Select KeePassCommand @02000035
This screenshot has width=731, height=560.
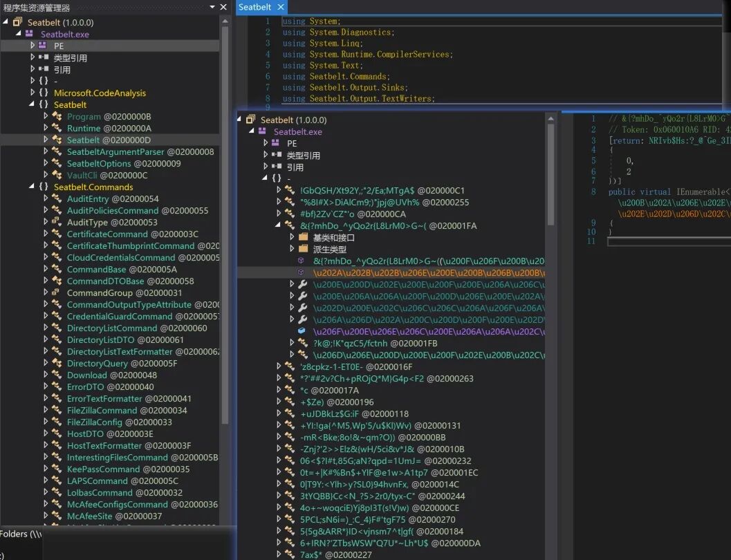(128, 469)
